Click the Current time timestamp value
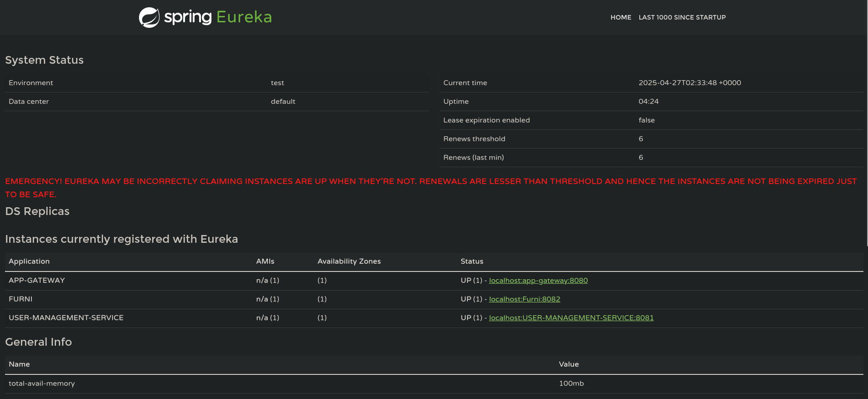Screen dimensions: 868x399 [x=689, y=83]
